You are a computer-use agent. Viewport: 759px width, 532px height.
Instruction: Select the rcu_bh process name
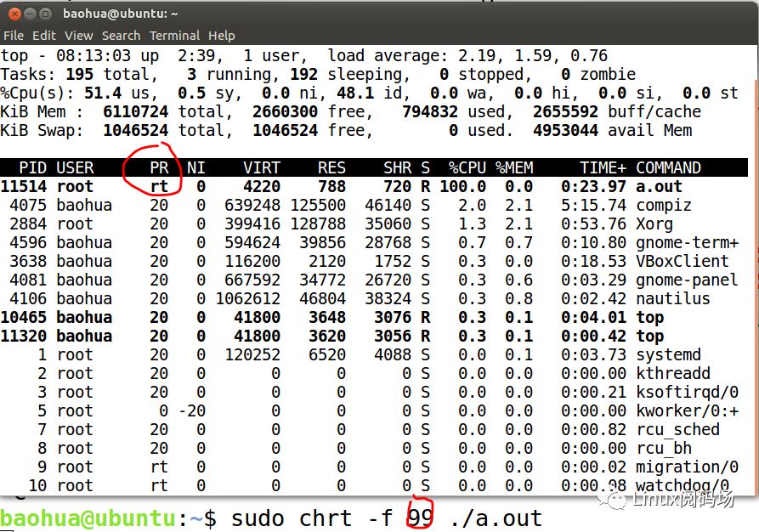pyautogui.click(x=664, y=448)
